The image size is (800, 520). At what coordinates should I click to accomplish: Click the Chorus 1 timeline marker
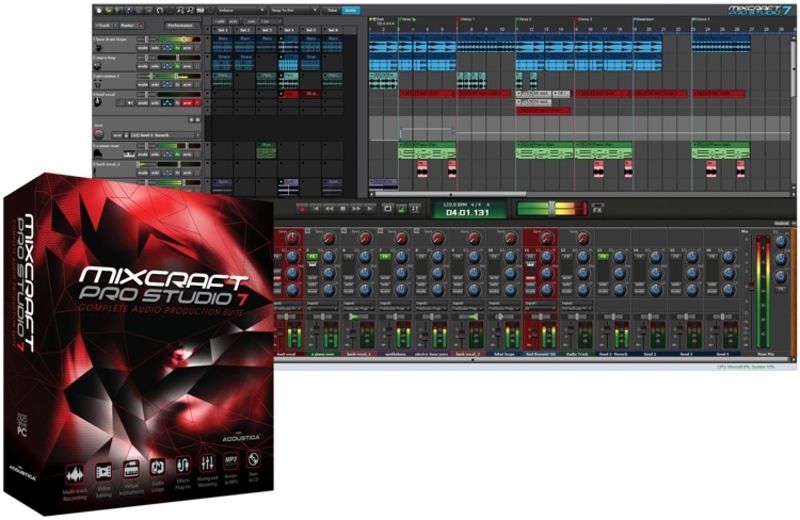click(467, 19)
